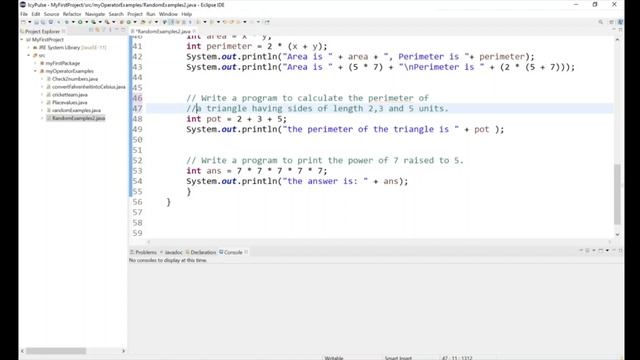Viewport: 640px width, 360px height.
Task: Open the File menu
Action: click(24, 14)
